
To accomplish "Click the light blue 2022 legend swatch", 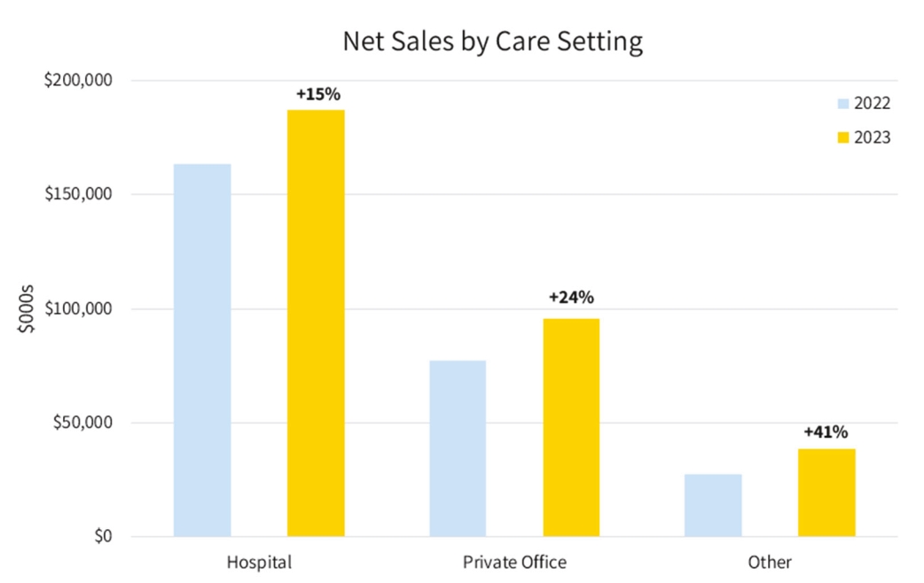I will [843, 105].
